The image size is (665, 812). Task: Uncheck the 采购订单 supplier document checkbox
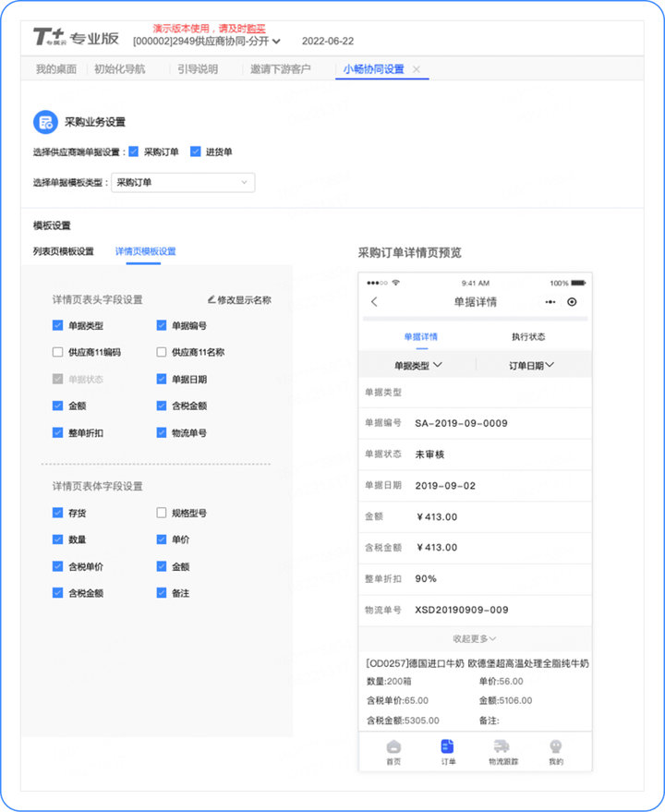(x=134, y=151)
